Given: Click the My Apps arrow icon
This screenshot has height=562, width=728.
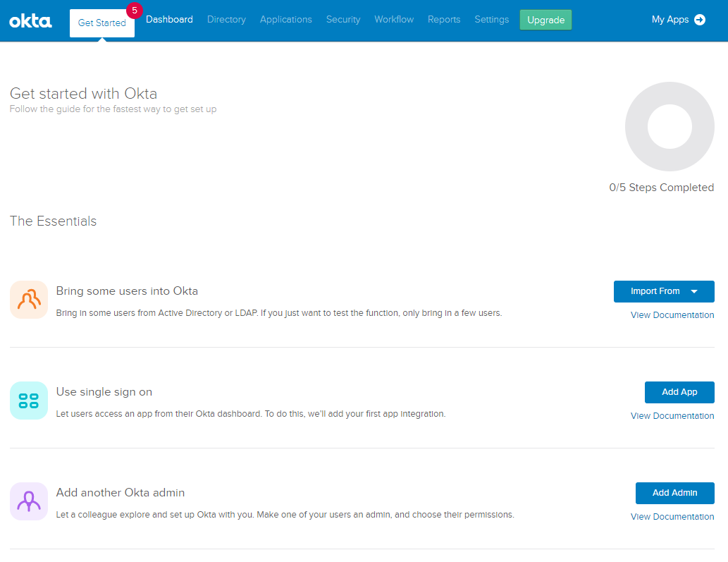Looking at the screenshot, I should coord(699,20).
